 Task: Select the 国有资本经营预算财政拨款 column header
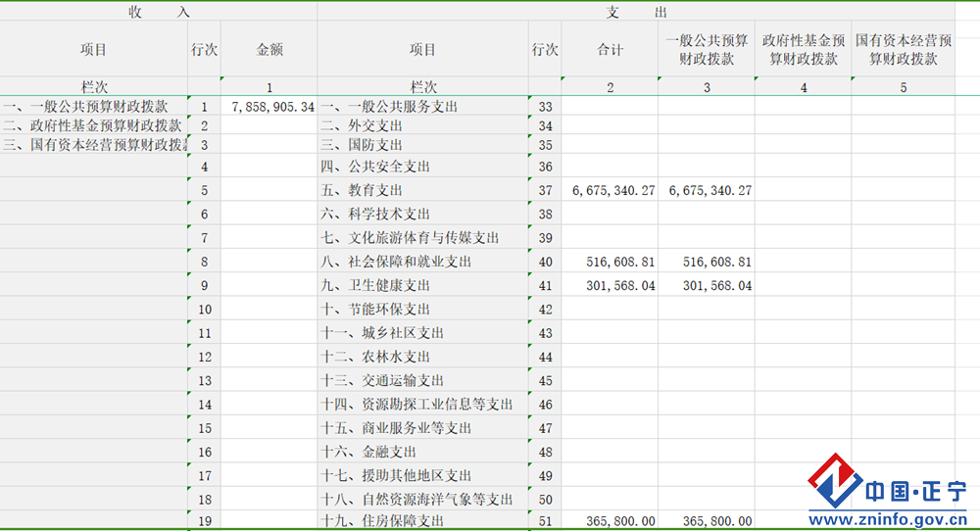pyautogui.click(x=903, y=49)
